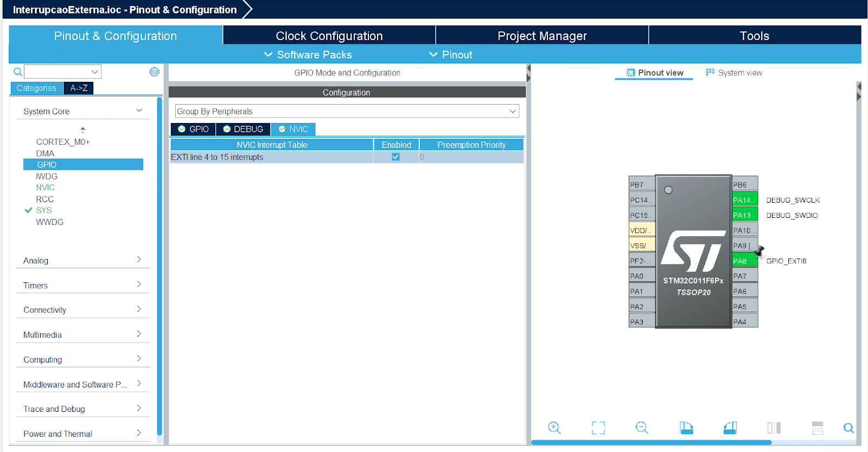Select the Categories view toggle
This screenshot has height=452, width=868.
point(36,88)
